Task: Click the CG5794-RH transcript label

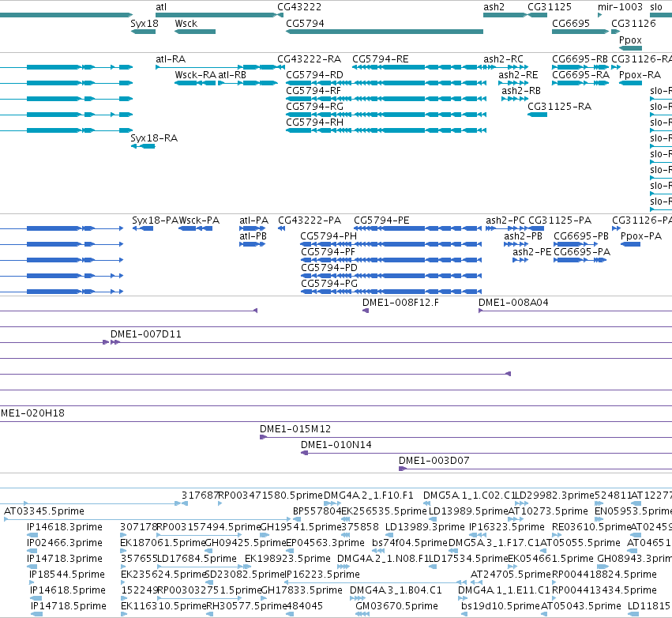Action: click(x=314, y=122)
